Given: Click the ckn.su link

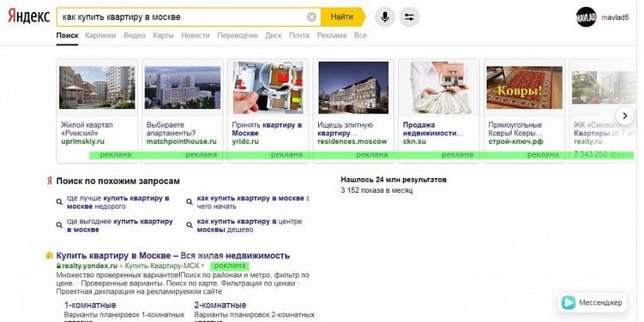Looking at the screenshot, I should (414, 141).
